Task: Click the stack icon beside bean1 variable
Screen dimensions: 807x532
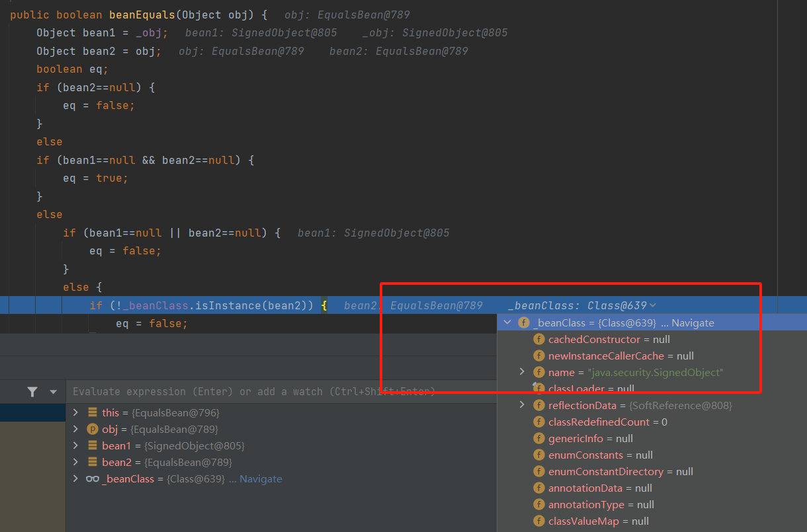Action: pyautogui.click(x=93, y=446)
